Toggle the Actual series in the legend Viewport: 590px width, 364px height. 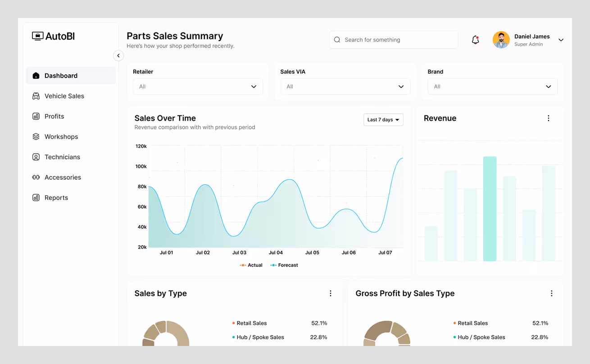click(x=251, y=265)
